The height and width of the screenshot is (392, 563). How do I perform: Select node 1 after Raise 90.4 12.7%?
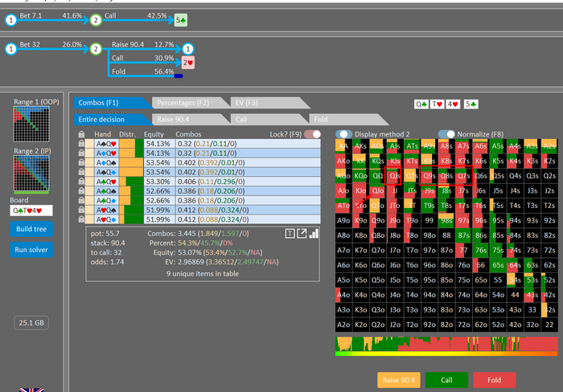(x=187, y=49)
